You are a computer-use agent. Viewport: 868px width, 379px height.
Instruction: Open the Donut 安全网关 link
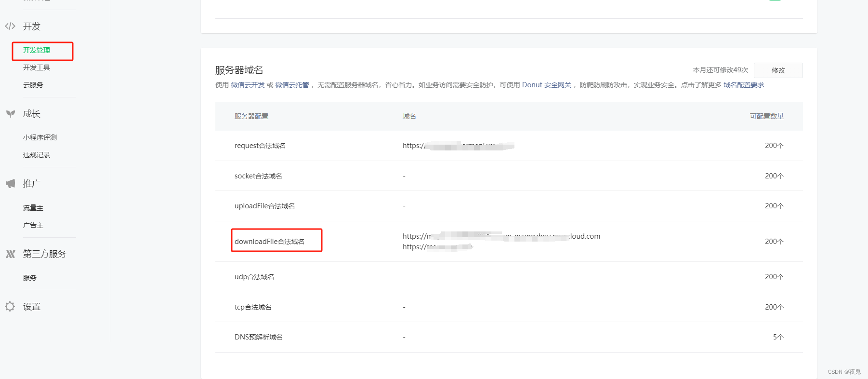pyautogui.click(x=547, y=85)
